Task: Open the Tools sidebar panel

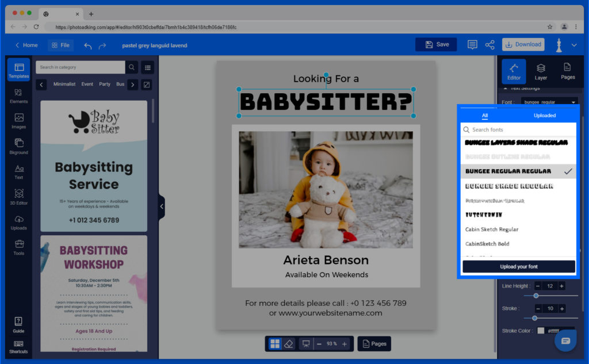Action: pos(19,247)
